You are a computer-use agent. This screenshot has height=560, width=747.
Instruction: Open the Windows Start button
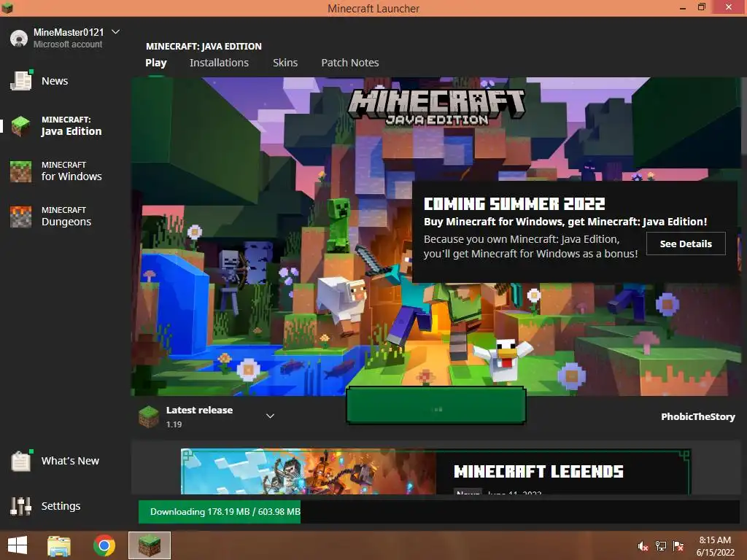click(18, 545)
